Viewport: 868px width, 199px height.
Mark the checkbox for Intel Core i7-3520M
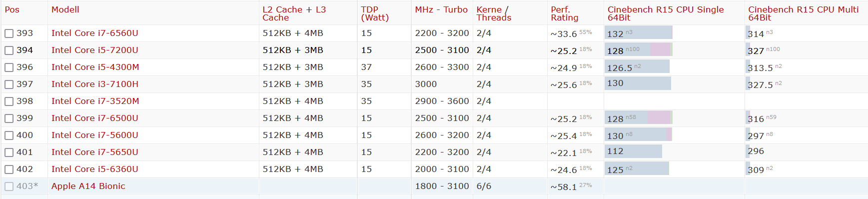(9, 101)
